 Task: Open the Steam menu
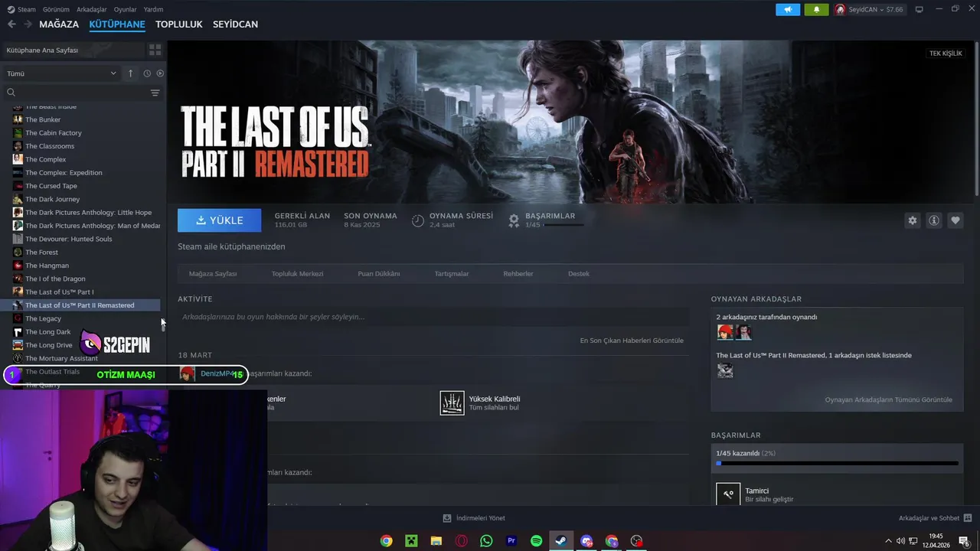[21, 9]
